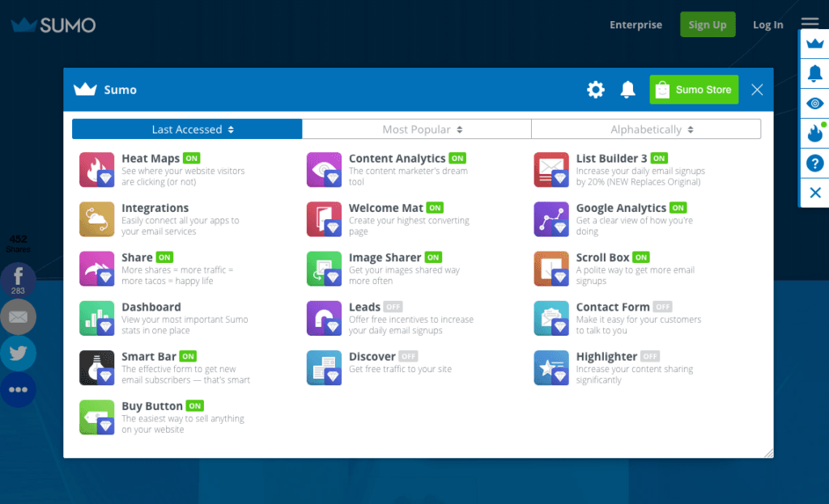829x504 pixels.
Task: Click the help question mark icon
Action: 814,163
